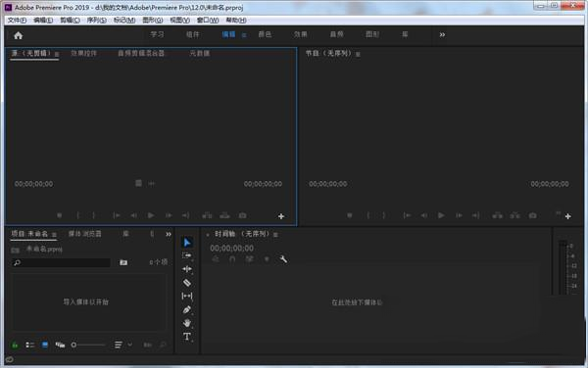Select the Razor tool
Viewport: 588px width, 368px height.
coord(187,283)
